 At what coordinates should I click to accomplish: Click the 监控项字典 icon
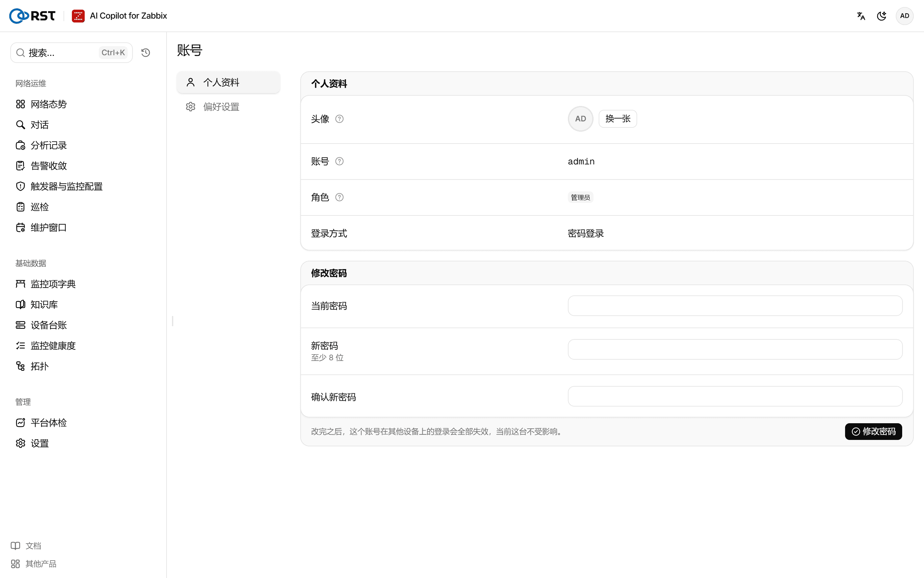21,284
